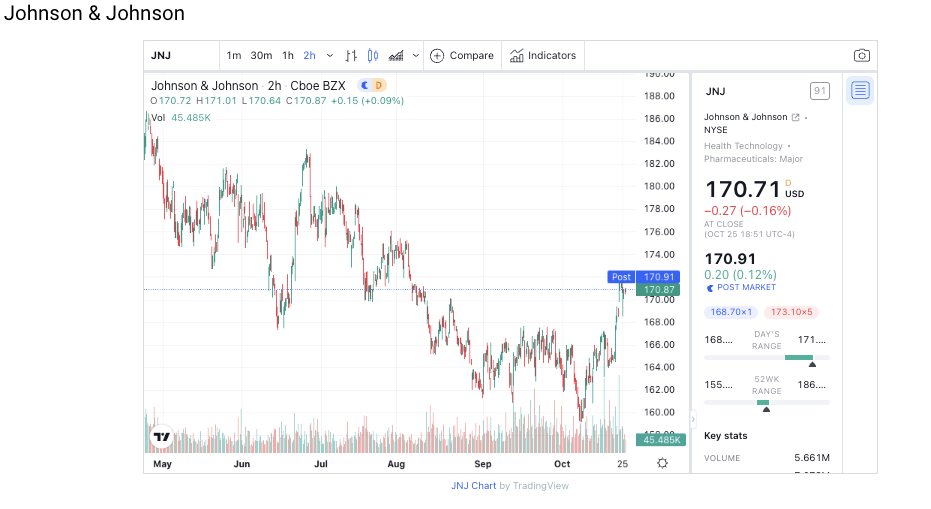Click the Vol 45.485K legend text

[180, 118]
